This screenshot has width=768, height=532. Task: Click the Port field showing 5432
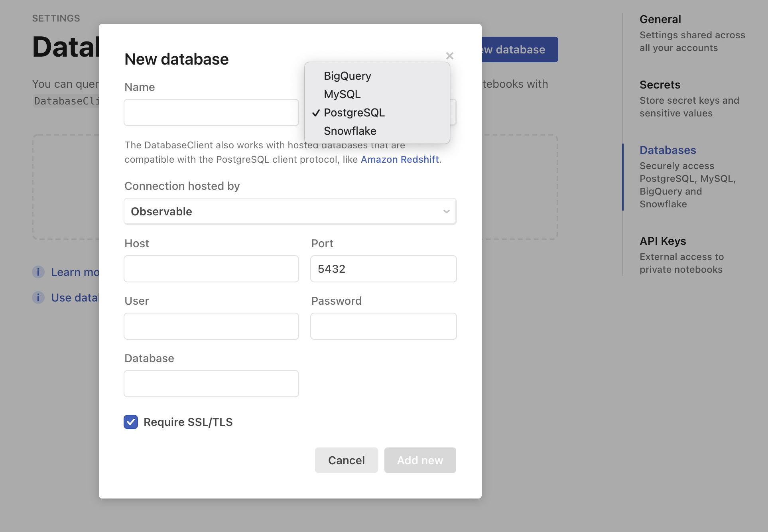(383, 268)
